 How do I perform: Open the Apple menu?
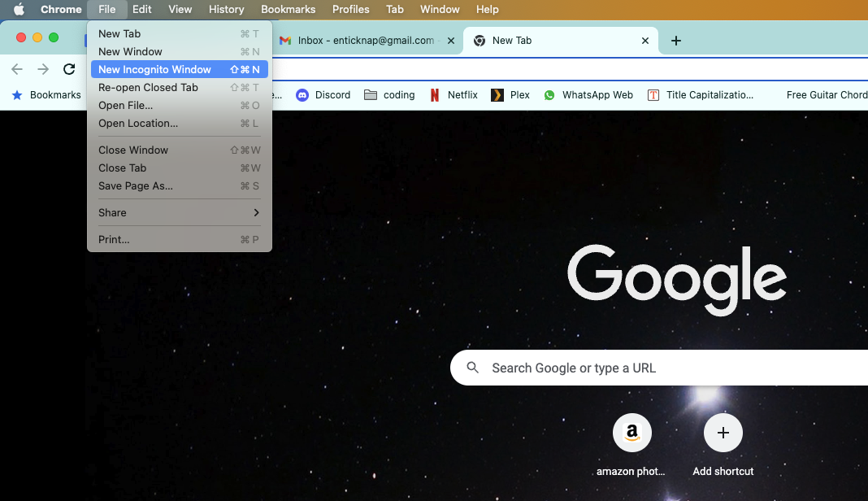(19, 10)
